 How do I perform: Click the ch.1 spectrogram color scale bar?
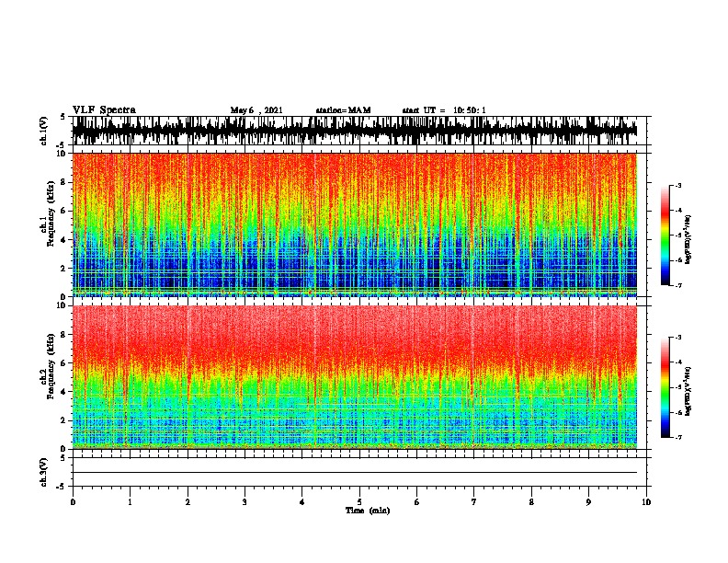pyautogui.click(x=665, y=236)
